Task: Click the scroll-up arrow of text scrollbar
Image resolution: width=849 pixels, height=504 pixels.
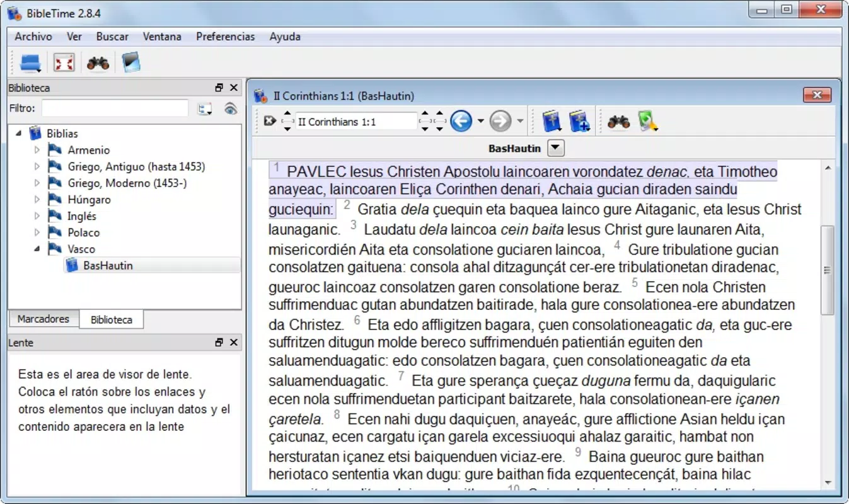Action: [827, 168]
